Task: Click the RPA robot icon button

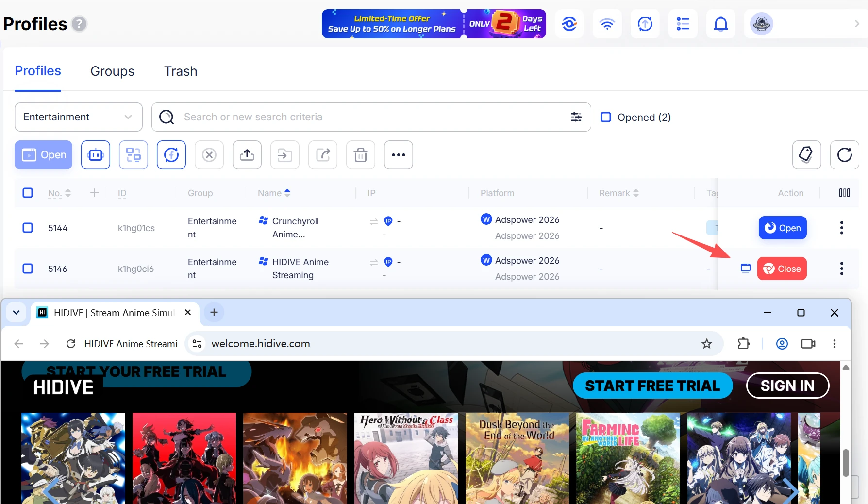Action: (x=96, y=155)
